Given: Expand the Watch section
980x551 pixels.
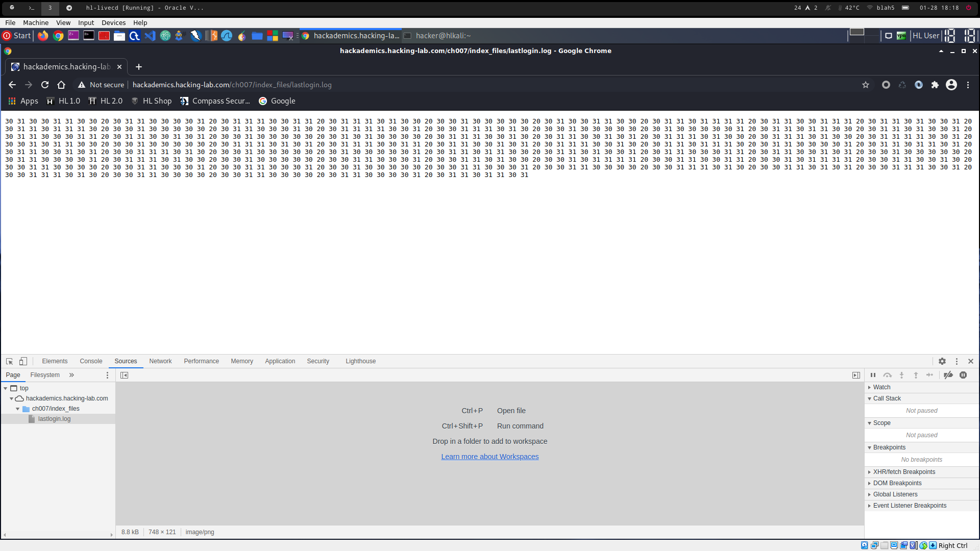Looking at the screenshot, I should [881, 387].
